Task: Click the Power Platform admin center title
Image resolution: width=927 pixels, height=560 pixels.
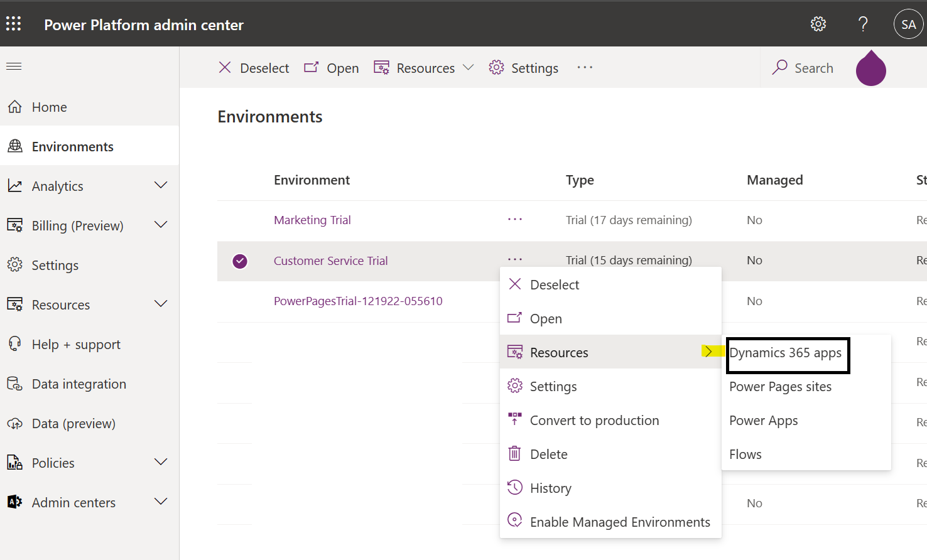Action: (144, 24)
